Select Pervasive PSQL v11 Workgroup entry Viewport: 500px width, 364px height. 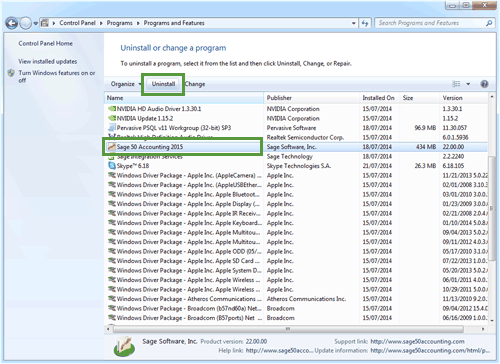[x=174, y=128]
